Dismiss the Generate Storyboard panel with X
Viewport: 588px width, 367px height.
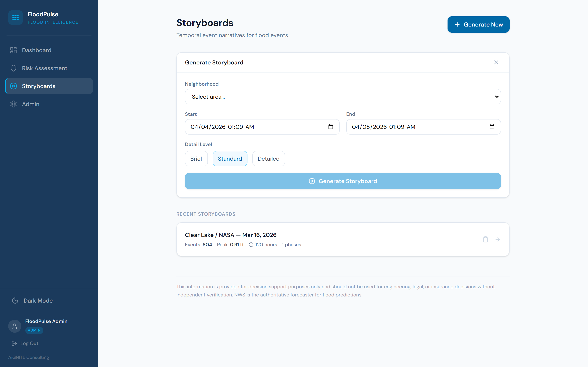click(x=496, y=62)
